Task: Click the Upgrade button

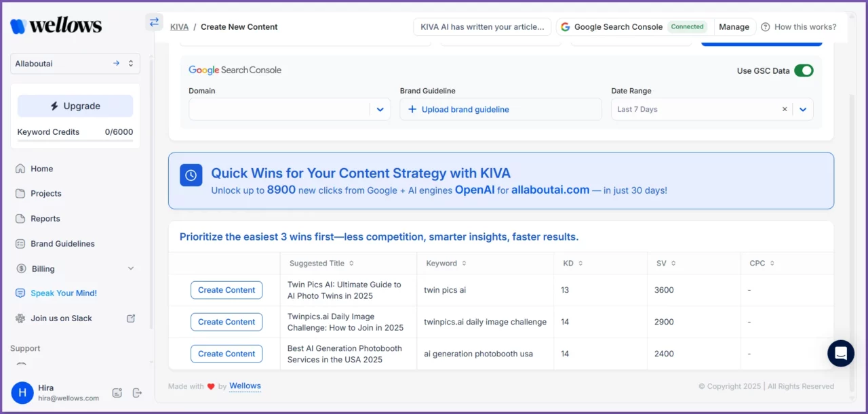Action: click(75, 106)
